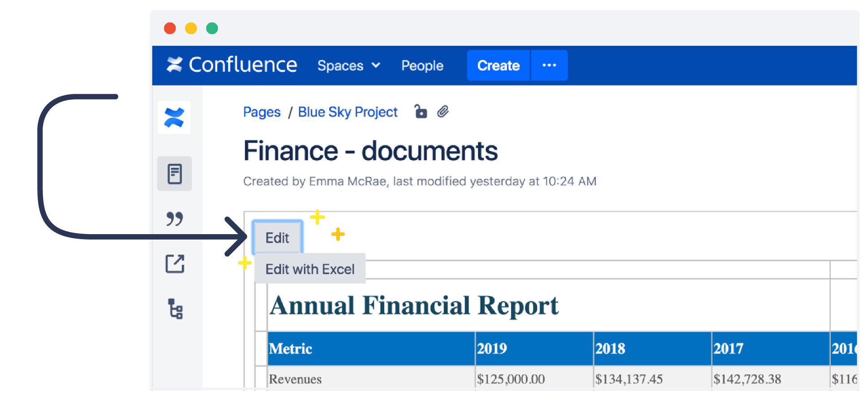This screenshot has width=868, height=401.
Task: Click the page restrictions unlocked padlock icon
Action: tap(421, 111)
